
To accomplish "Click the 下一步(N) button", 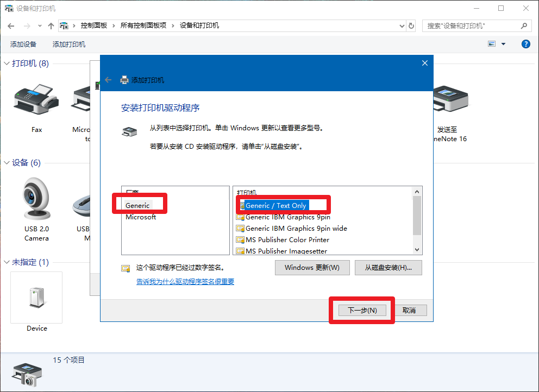I will [x=361, y=310].
